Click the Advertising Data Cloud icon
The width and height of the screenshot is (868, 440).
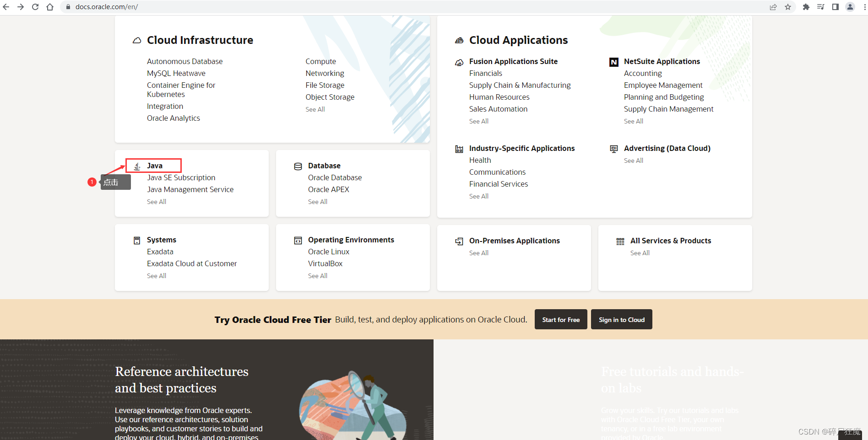[614, 149]
